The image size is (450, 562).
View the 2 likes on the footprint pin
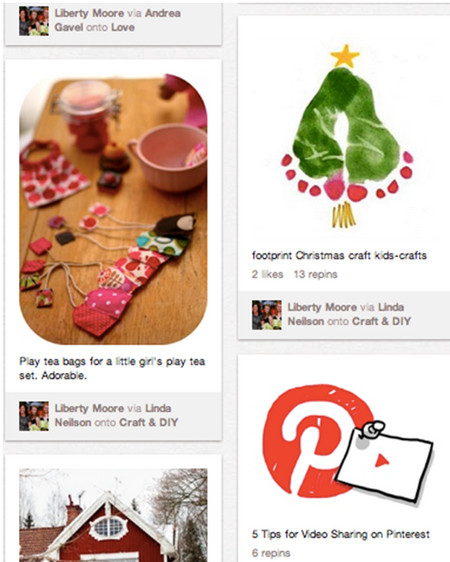(267, 274)
